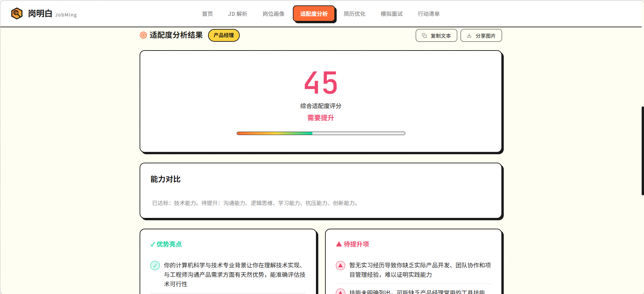Click the red triangle circle icon beside 暂无实习经历
The image size is (644, 294).
pyautogui.click(x=341, y=265)
